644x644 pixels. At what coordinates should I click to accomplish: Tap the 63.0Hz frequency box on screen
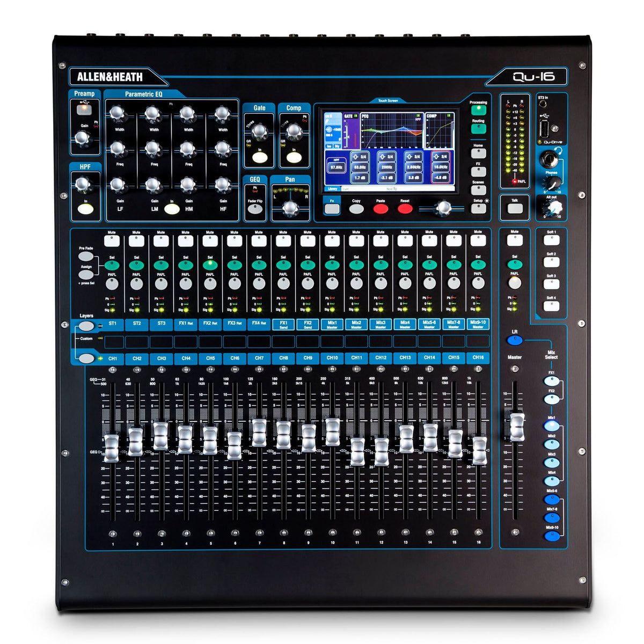(x=360, y=167)
